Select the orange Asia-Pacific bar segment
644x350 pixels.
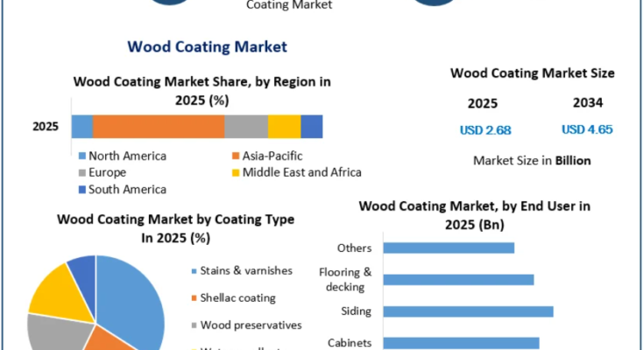159,126
